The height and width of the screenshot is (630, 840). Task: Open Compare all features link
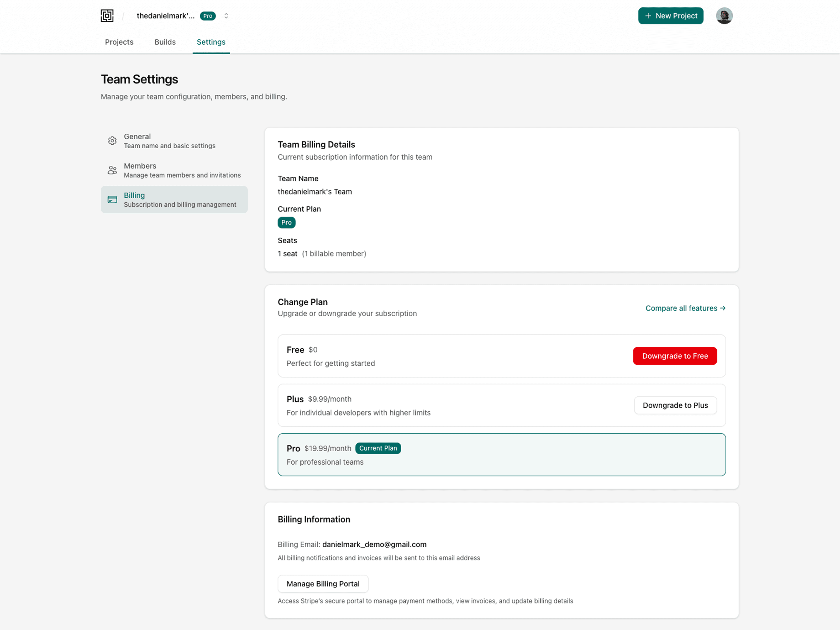(x=685, y=308)
